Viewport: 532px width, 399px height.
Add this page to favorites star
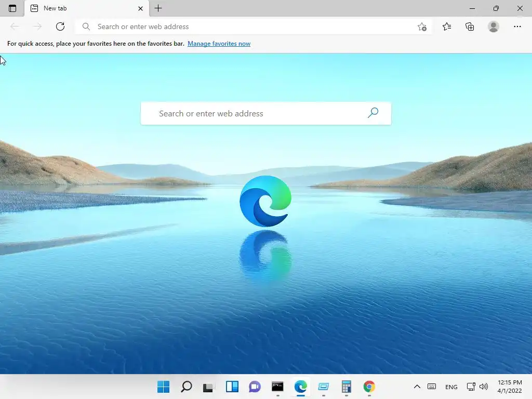pos(422,26)
